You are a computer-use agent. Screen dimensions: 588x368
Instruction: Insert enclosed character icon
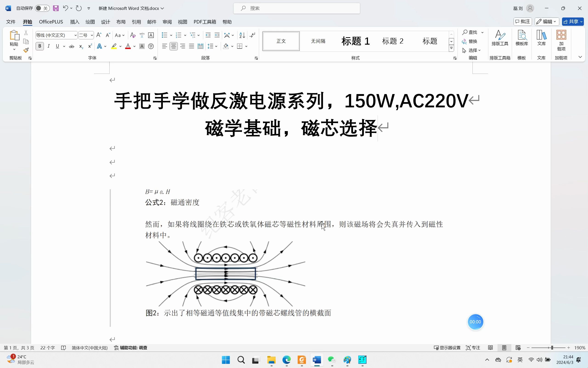pos(151,46)
